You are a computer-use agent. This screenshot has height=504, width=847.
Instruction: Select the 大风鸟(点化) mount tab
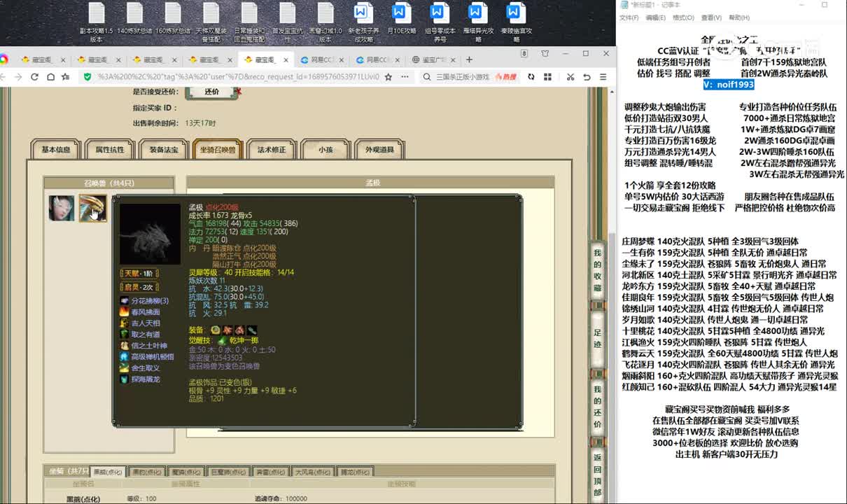coord(312,472)
